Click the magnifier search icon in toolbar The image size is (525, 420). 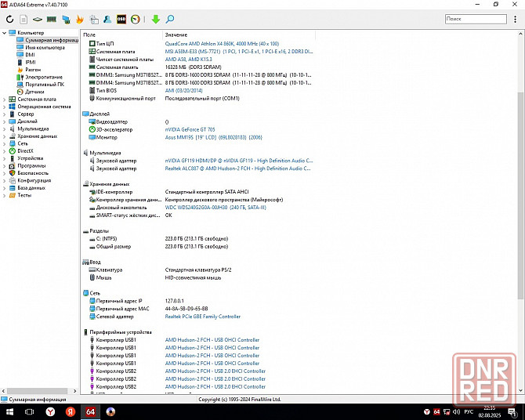(170, 19)
